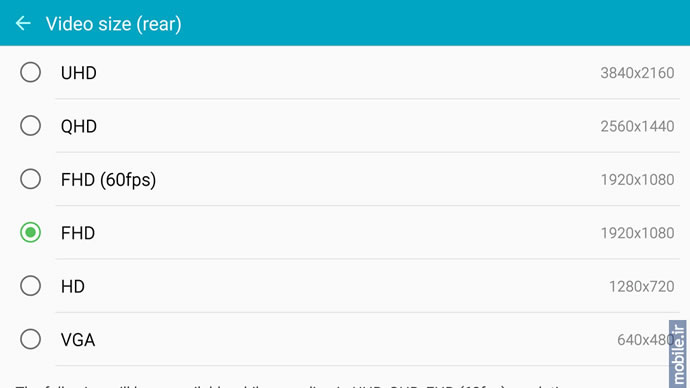Select the HD radio button
Viewport: 690px width, 388px height.
[30, 286]
